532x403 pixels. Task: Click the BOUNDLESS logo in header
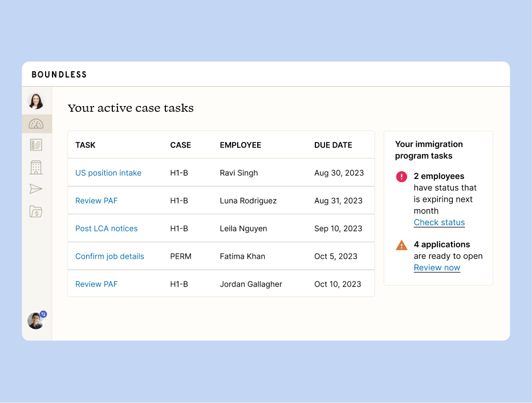(x=59, y=75)
